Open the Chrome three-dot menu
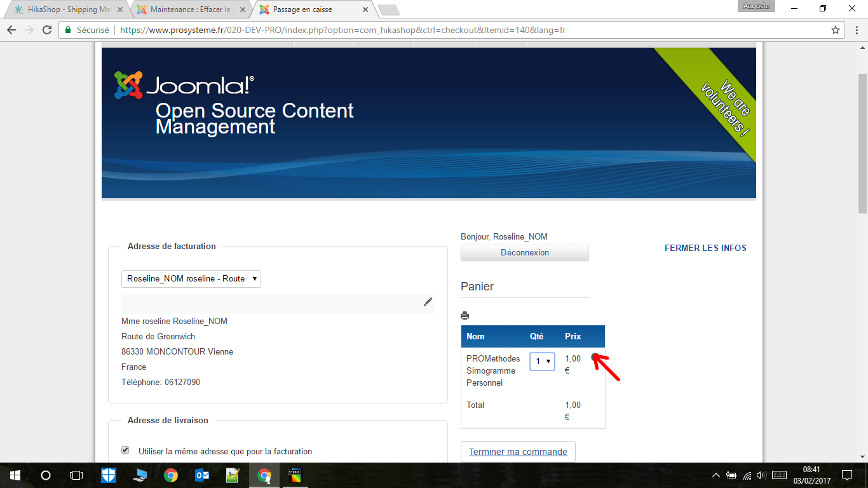This screenshot has width=868, height=488. point(855,30)
